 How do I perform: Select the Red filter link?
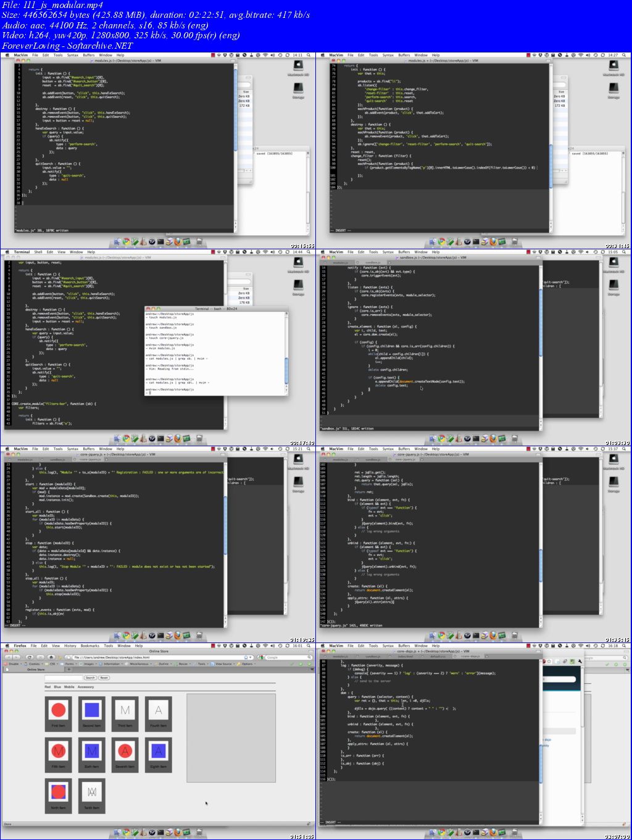(48, 687)
